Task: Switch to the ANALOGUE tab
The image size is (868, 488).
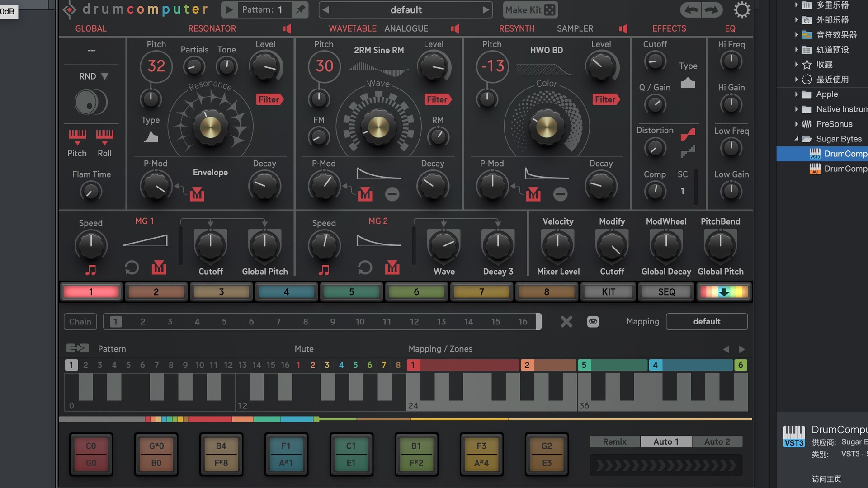Action: (406, 28)
